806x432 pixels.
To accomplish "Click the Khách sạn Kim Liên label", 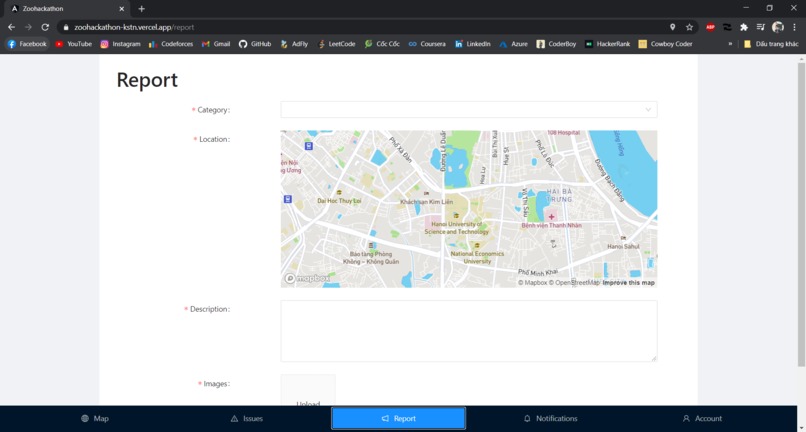I will click(427, 202).
